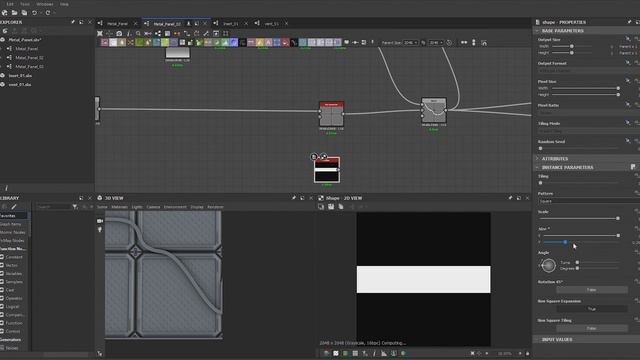Select insert_01.sbs in Explorer
Screen dimensions: 640x360
pyautogui.click(x=20, y=76)
